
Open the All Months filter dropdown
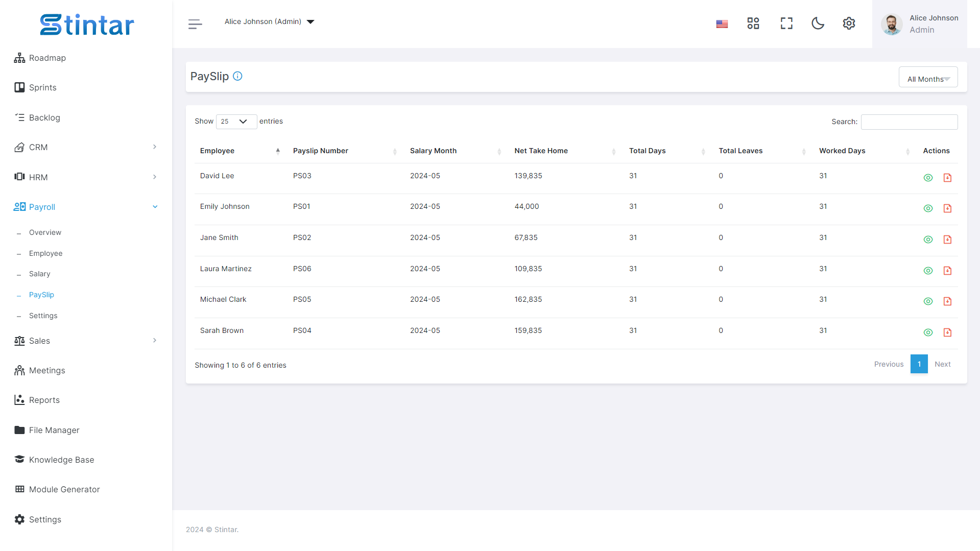(x=928, y=77)
